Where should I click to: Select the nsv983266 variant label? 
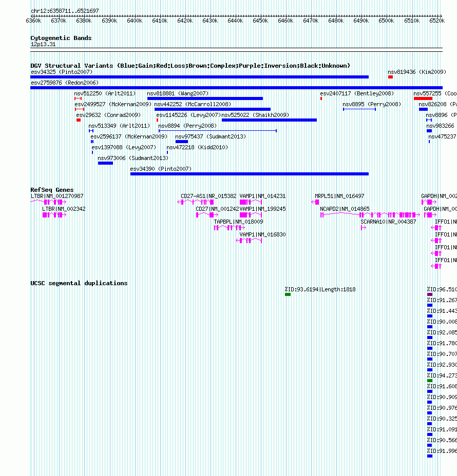point(440,126)
